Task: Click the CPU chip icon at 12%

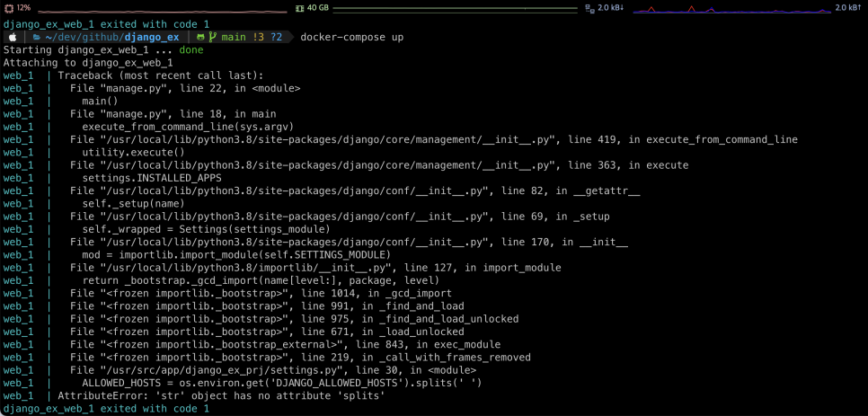Action: point(9,8)
